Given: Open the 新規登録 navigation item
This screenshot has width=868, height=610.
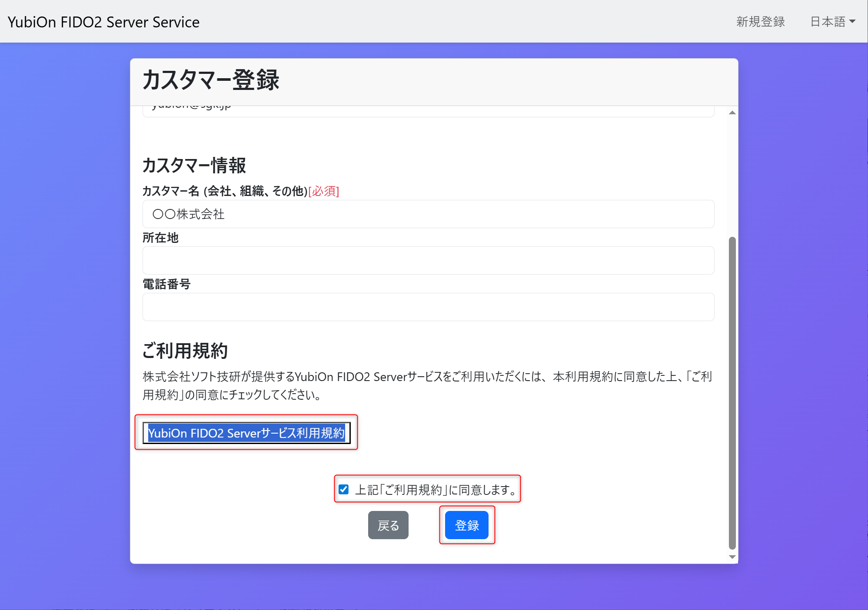Looking at the screenshot, I should 761,22.
